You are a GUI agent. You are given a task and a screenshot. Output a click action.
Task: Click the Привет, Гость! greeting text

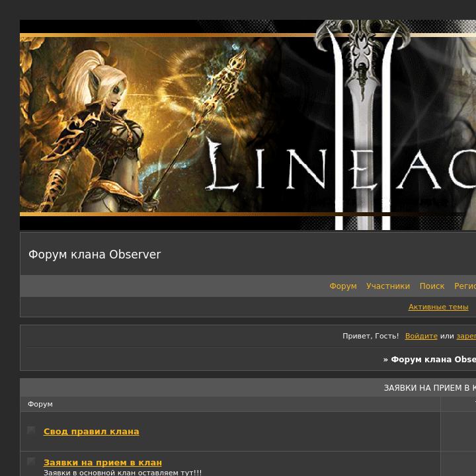[370, 336]
